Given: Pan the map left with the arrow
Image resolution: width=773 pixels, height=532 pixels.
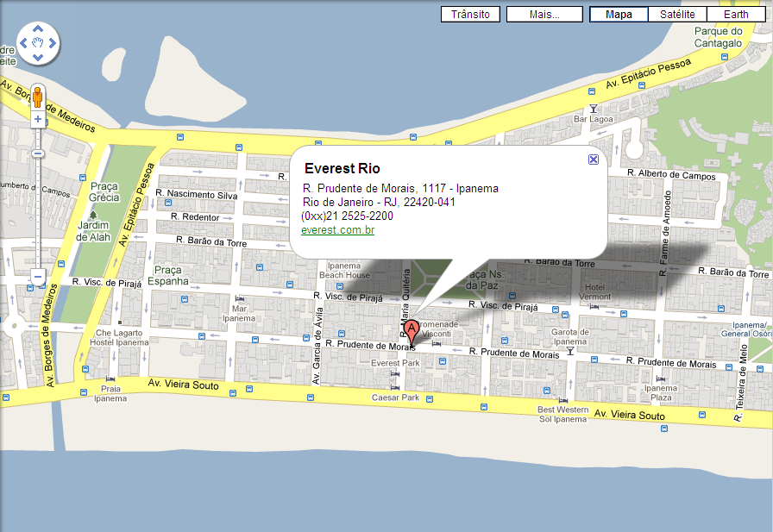Looking at the screenshot, I should point(23,43).
